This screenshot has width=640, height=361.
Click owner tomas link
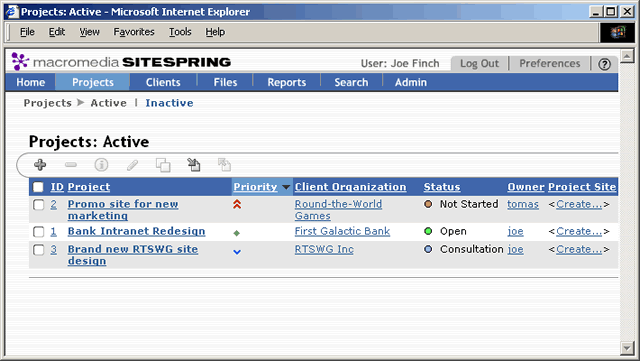coord(523,204)
